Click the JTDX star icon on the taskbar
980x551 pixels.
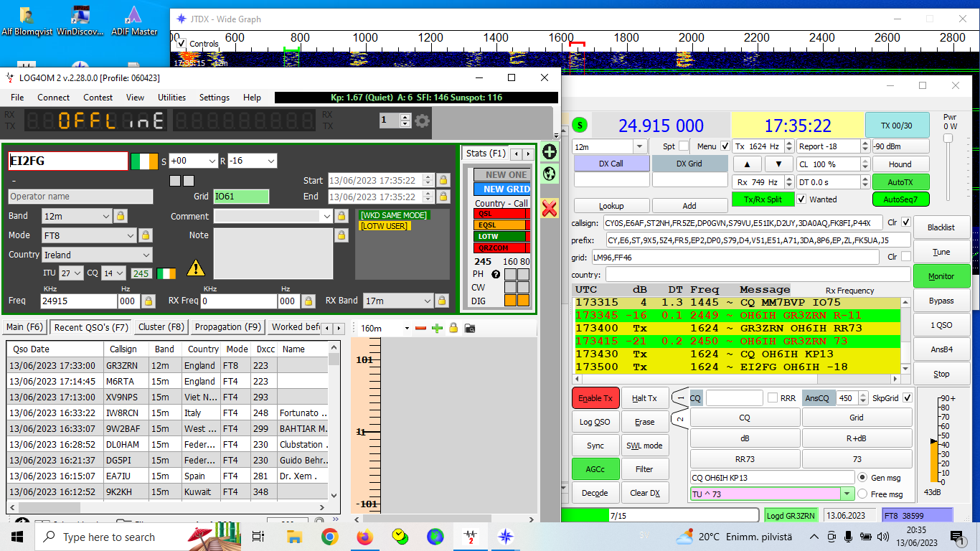coord(506,537)
